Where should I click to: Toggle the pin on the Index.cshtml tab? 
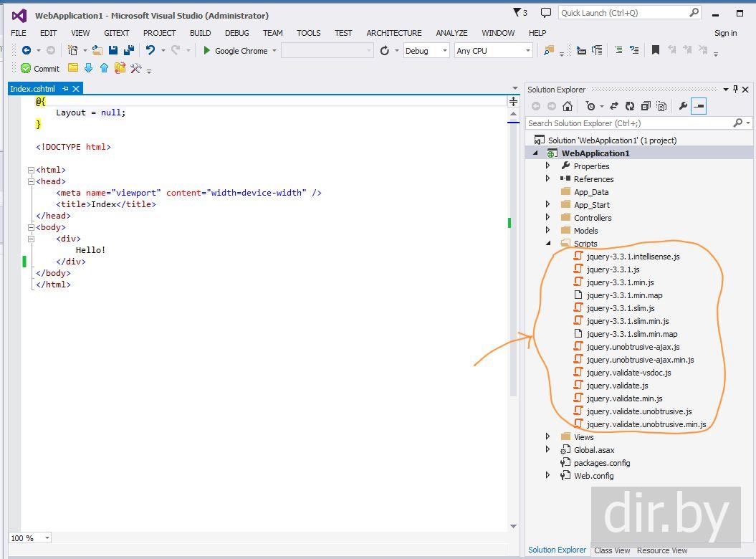pos(65,89)
